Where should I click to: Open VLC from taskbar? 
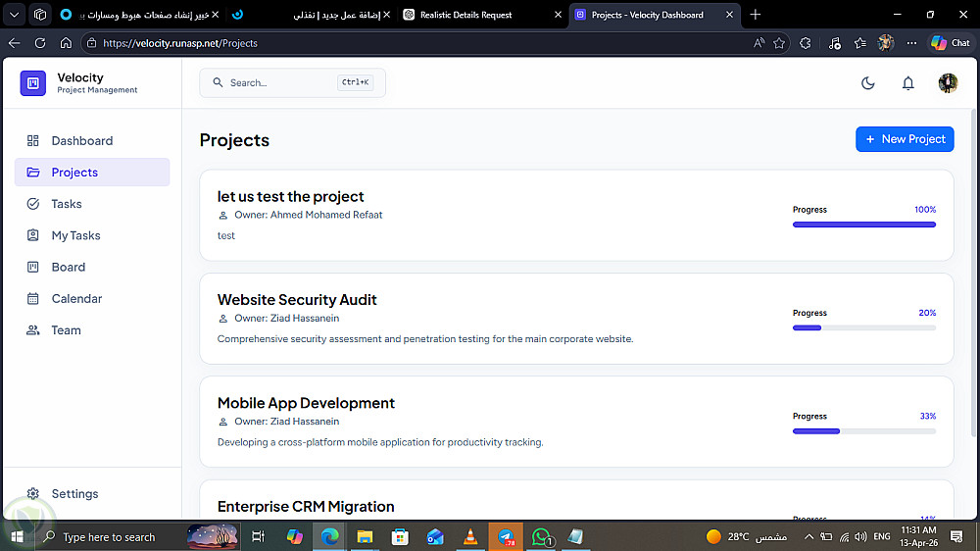coord(470,536)
